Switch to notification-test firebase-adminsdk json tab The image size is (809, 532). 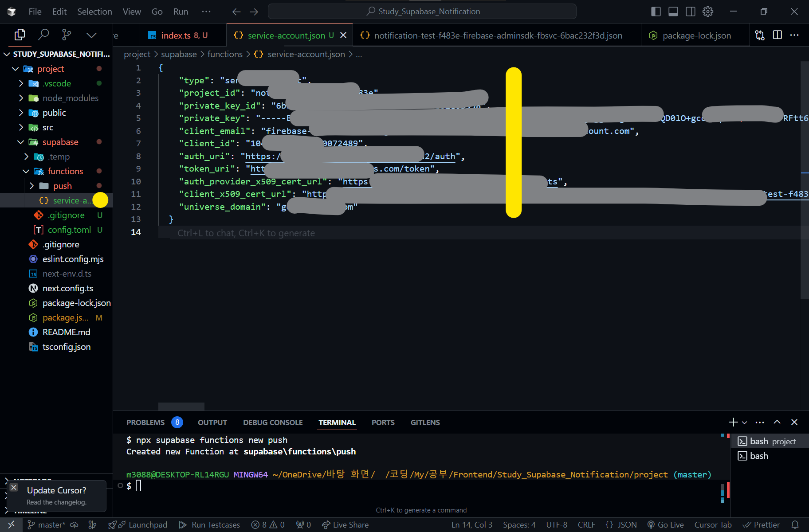497,35
